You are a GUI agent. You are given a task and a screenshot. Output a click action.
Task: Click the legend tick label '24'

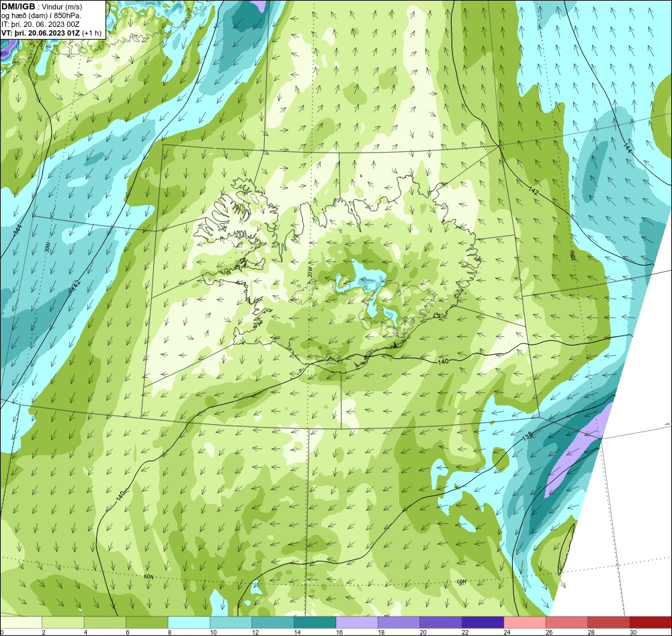coord(507,632)
